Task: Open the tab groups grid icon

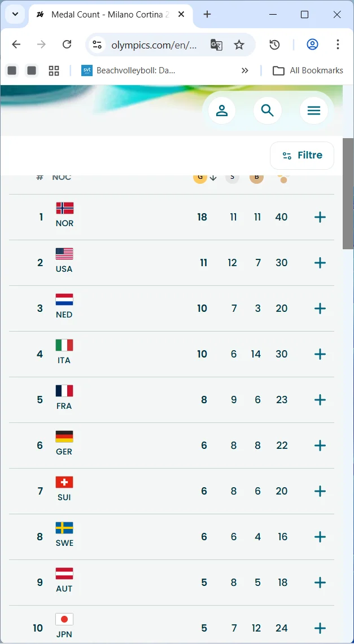Action: [54, 70]
